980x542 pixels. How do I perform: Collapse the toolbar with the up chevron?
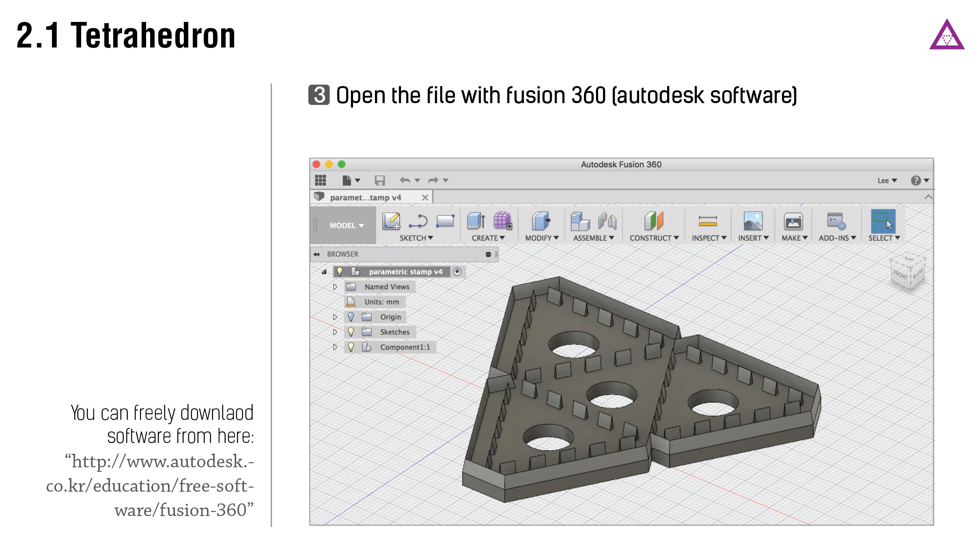click(x=928, y=197)
